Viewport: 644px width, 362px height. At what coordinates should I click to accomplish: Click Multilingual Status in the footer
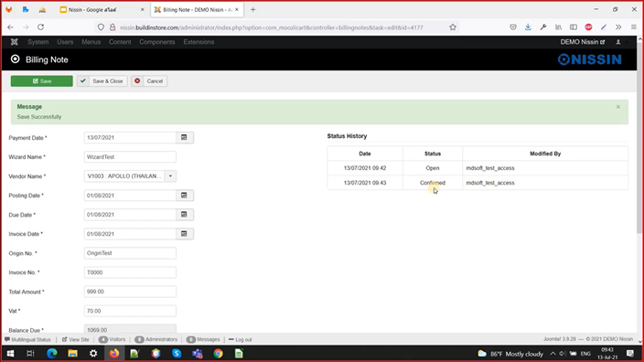pyautogui.click(x=27, y=339)
